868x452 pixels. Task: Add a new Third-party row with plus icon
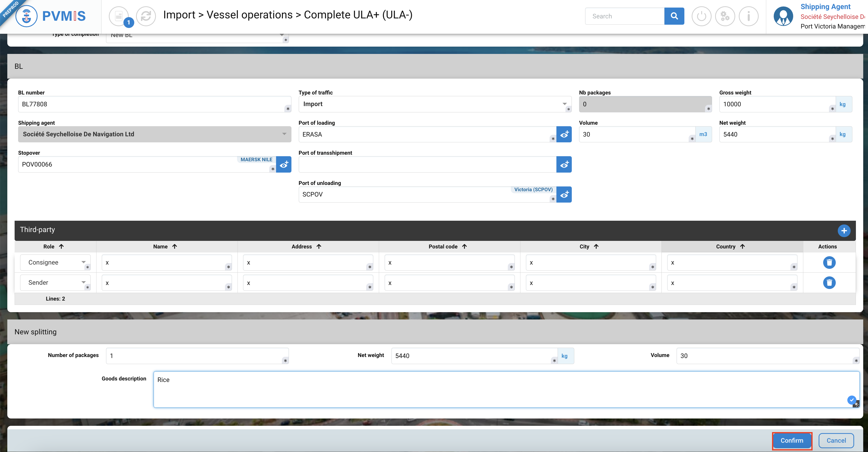click(x=844, y=231)
